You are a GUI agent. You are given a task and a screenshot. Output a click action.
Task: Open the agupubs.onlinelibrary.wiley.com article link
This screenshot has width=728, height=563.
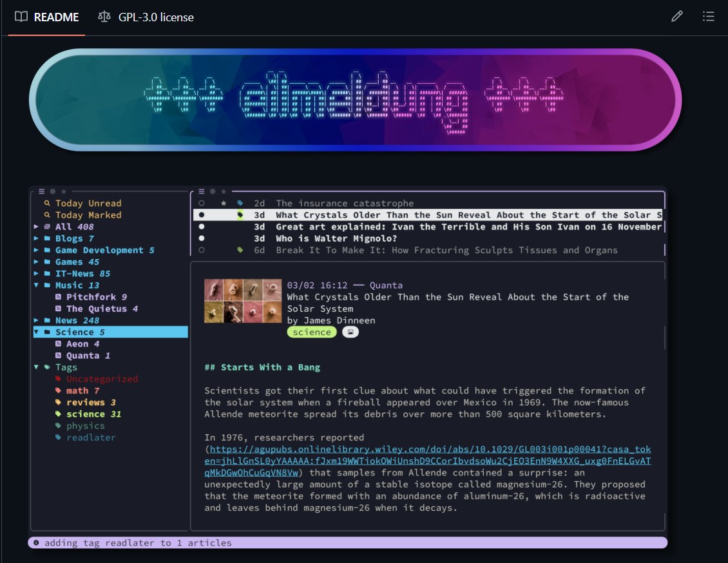click(x=425, y=449)
